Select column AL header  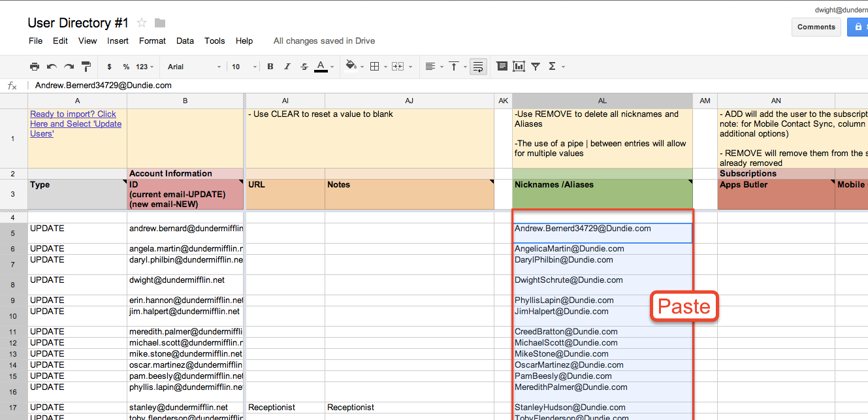pos(602,101)
